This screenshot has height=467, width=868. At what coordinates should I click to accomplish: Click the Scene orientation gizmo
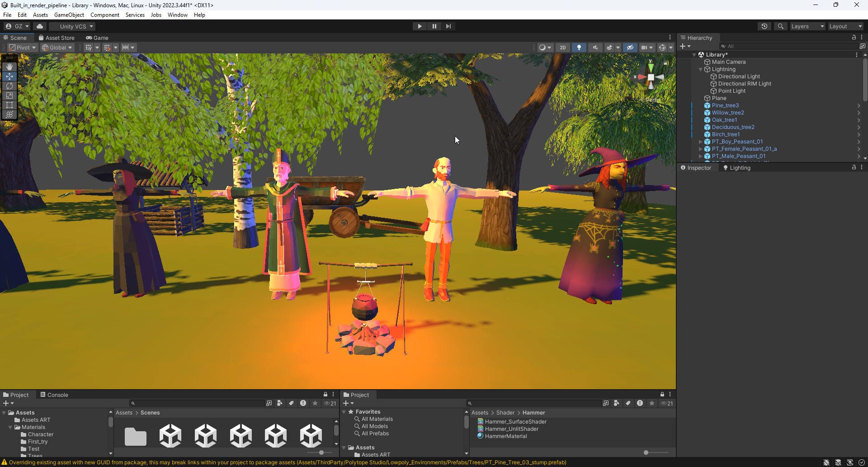pyautogui.click(x=651, y=77)
